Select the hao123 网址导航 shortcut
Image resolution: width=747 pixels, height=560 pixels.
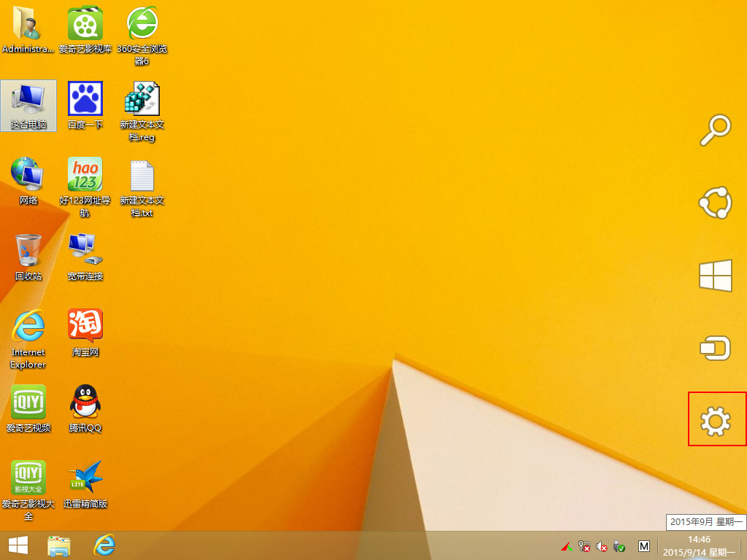(x=85, y=187)
